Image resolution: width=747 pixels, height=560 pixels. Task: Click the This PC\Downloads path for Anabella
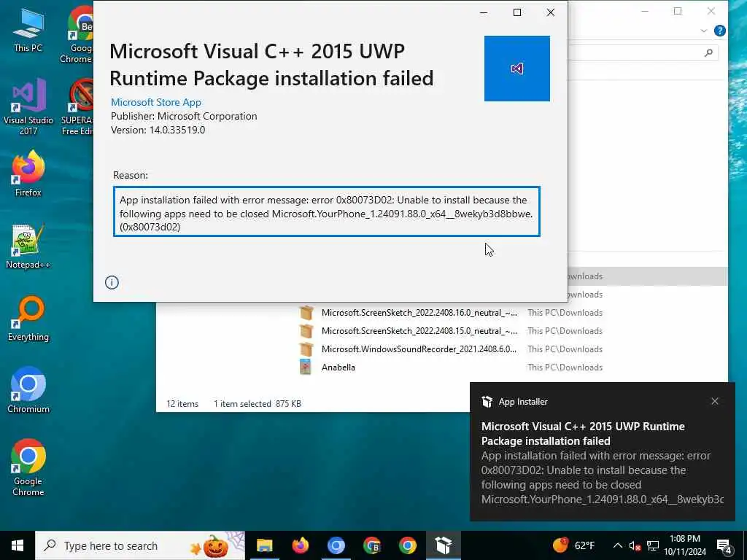coord(565,367)
